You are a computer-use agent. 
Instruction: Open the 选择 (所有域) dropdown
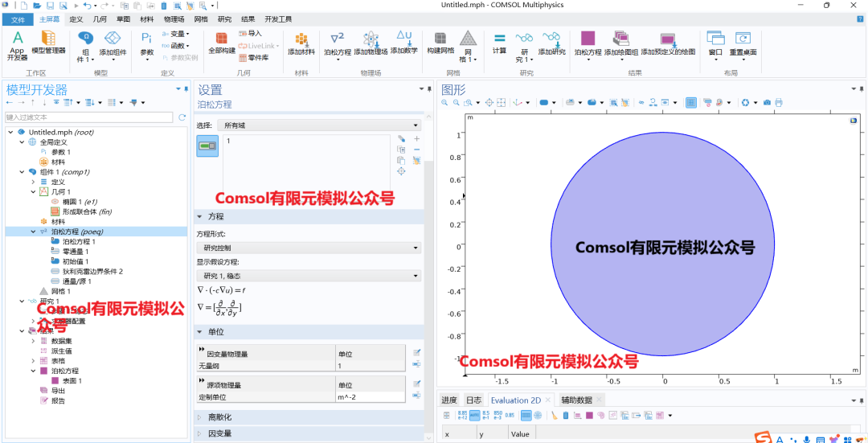click(321, 125)
